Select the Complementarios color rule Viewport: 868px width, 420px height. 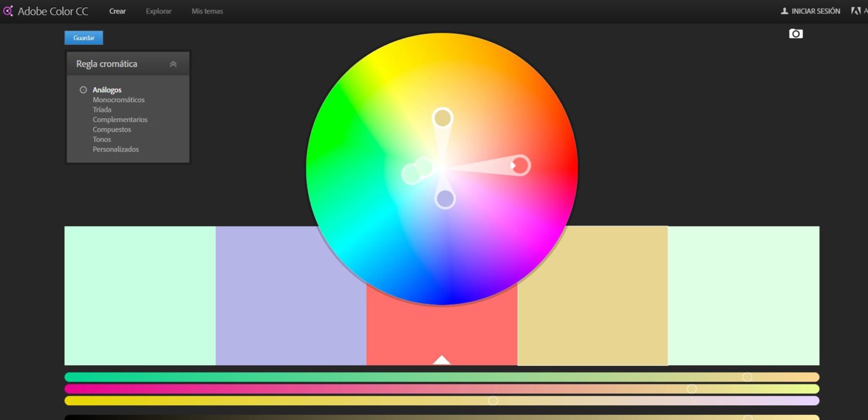point(120,119)
